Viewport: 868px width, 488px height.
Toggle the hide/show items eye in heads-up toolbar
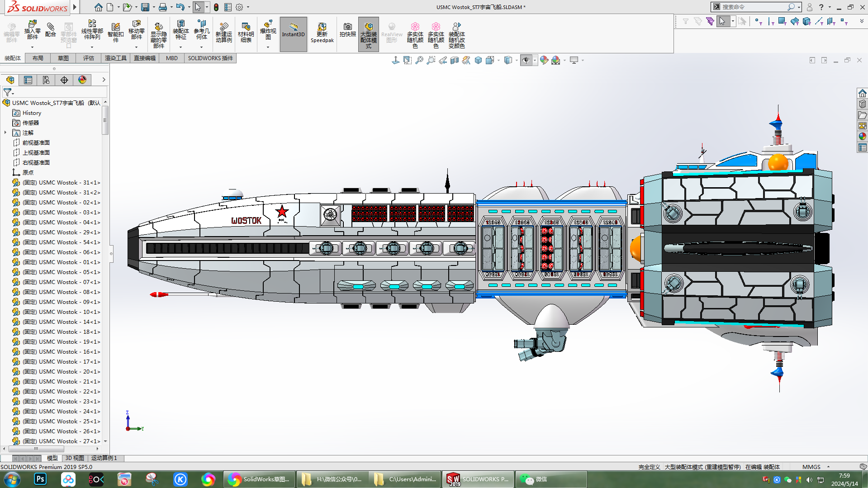tap(526, 60)
